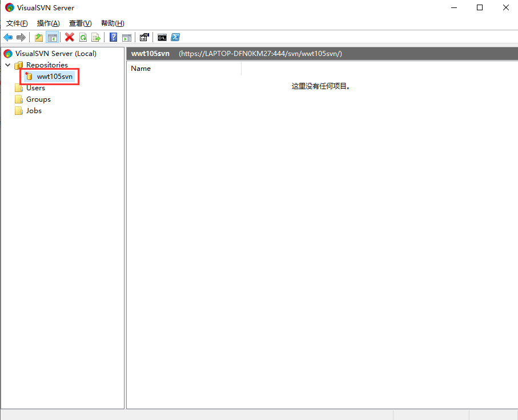Click the red X Delete icon

70,38
